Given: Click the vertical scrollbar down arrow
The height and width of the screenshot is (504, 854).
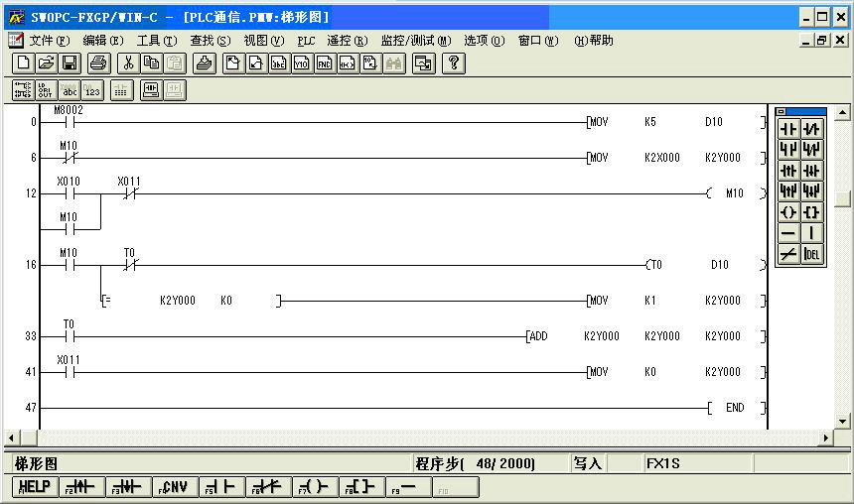Looking at the screenshot, I should [842, 421].
